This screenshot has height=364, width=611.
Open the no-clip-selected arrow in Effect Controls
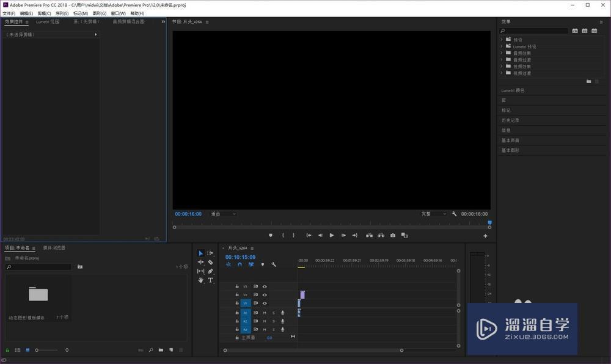tap(96, 35)
